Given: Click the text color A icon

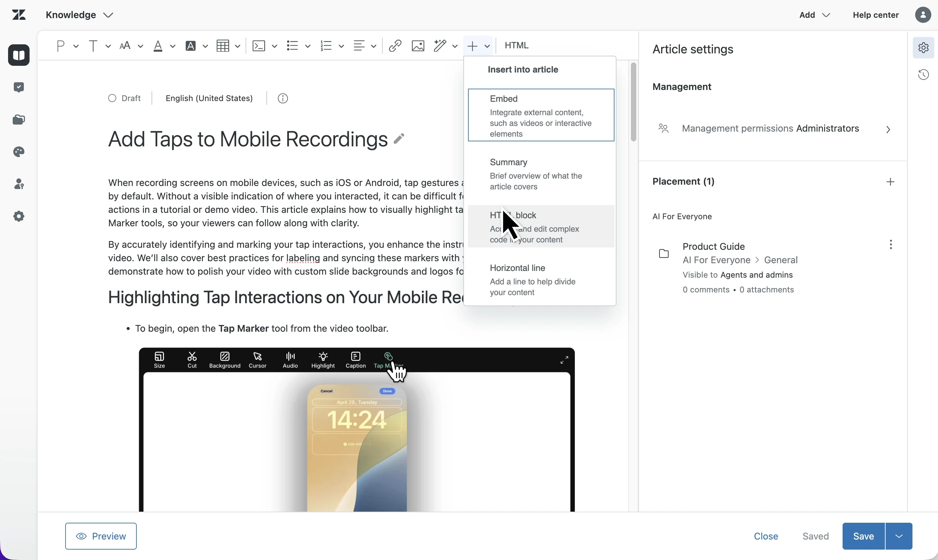Looking at the screenshot, I should [x=158, y=46].
